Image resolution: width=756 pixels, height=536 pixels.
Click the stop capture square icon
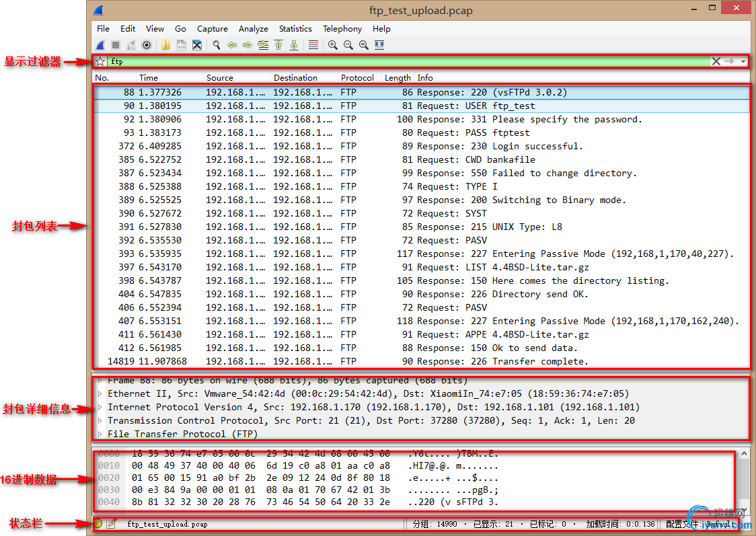(x=116, y=45)
